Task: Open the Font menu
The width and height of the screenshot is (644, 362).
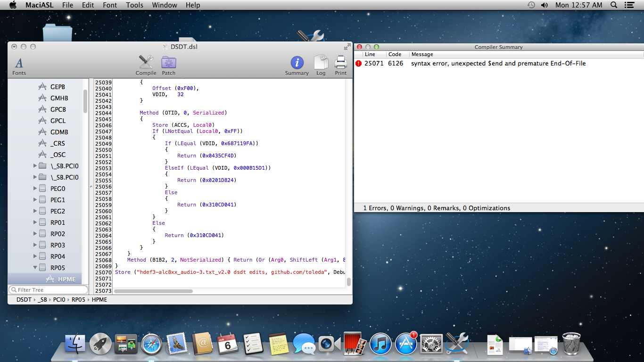Action: [110, 5]
